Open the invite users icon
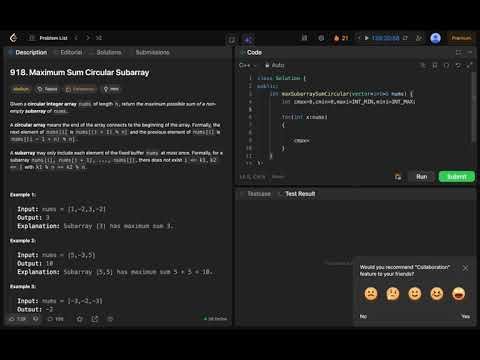The image size is (480, 360). pos(419,38)
